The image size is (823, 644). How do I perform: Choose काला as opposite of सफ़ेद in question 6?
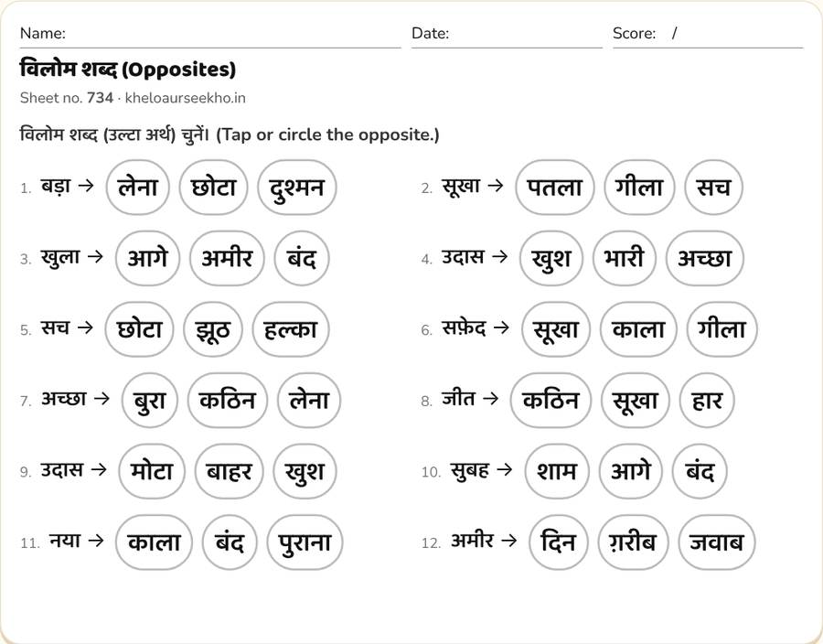click(x=638, y=329)
